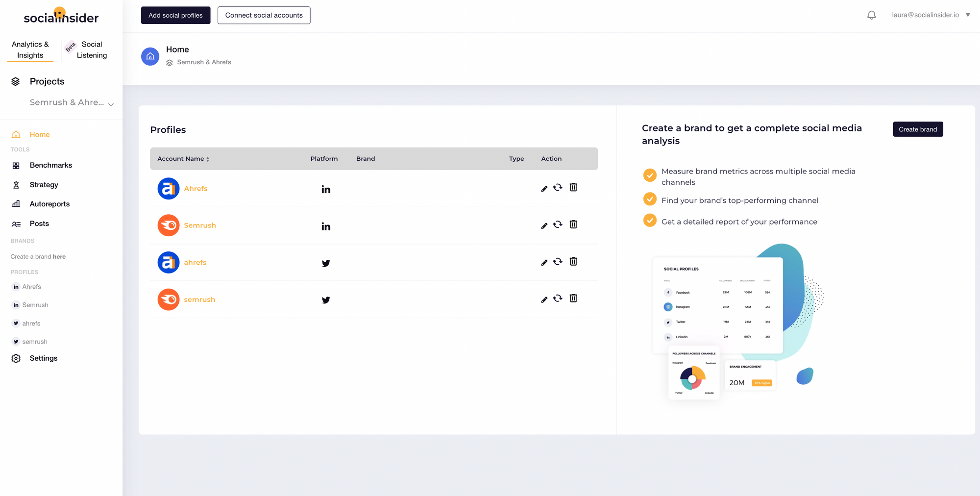980x496 pixels.
Task: Click the Benchmarks grid icon
Action: tap(16, 166)
